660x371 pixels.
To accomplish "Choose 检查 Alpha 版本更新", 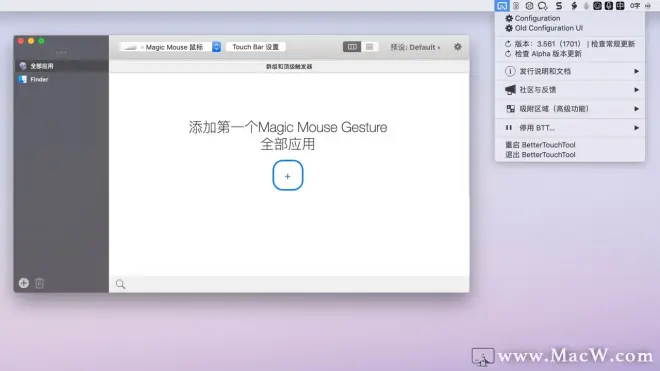I will click(x=570, y=54).
